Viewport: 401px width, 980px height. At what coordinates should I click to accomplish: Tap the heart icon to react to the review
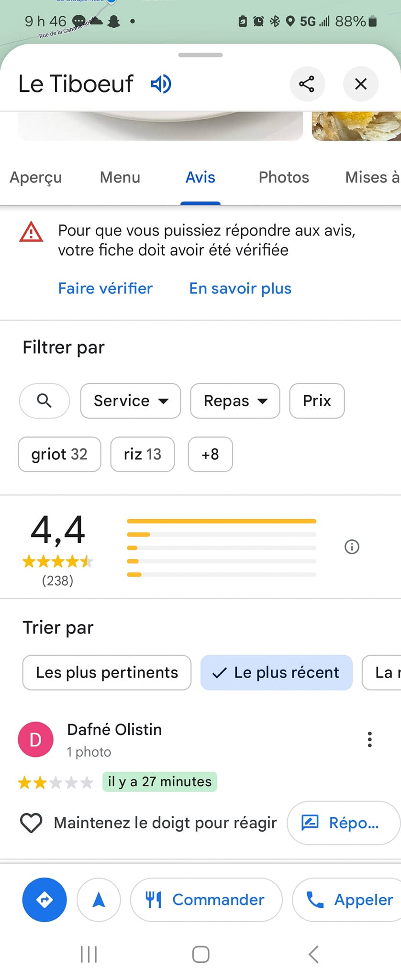point(31,823)
